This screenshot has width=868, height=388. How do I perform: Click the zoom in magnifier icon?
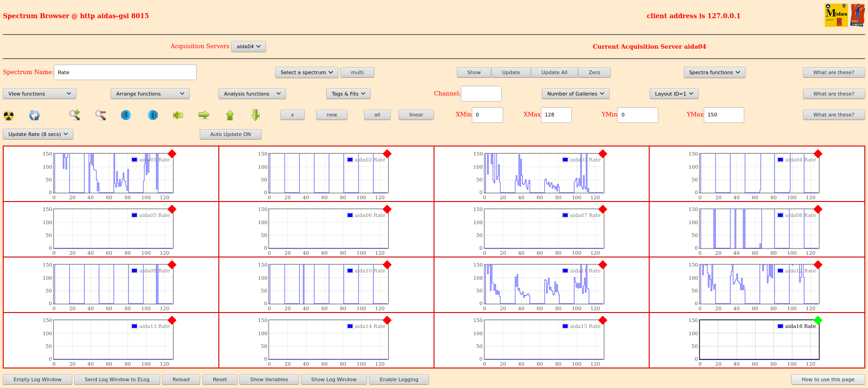pyautogui.click(x=75, y=115)
